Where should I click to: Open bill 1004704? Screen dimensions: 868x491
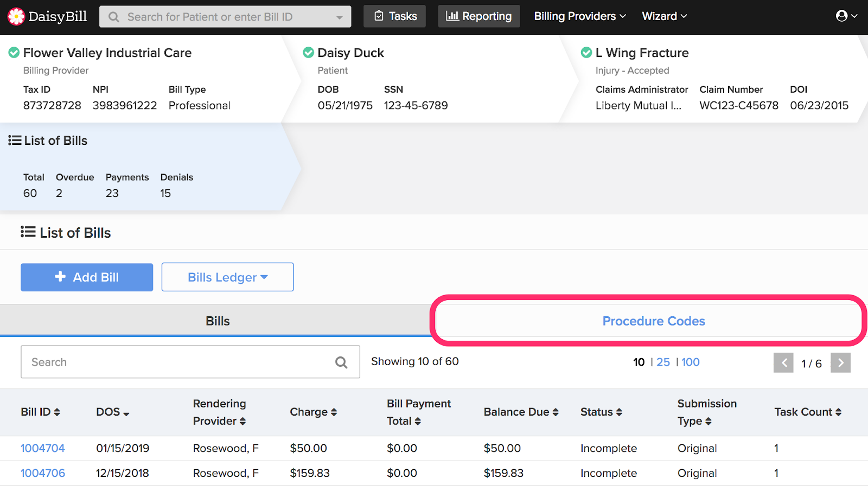point(43,448)
